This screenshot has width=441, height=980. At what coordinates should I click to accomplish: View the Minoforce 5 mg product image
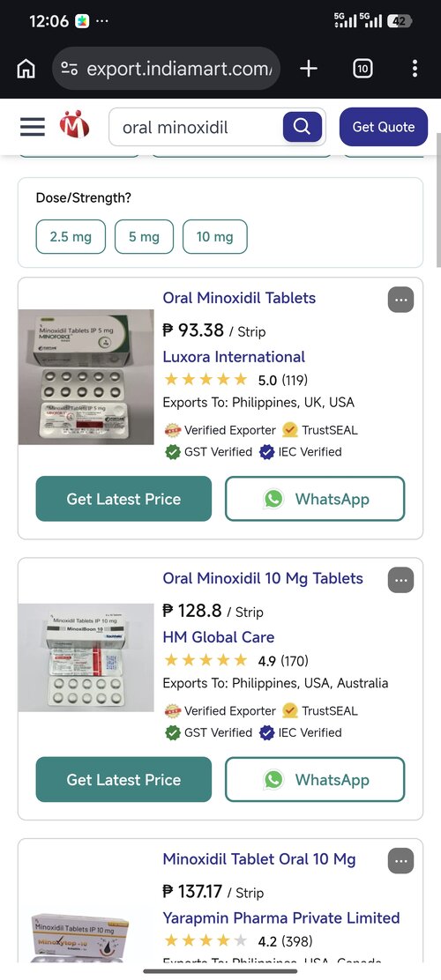click(x=86, y=377)
